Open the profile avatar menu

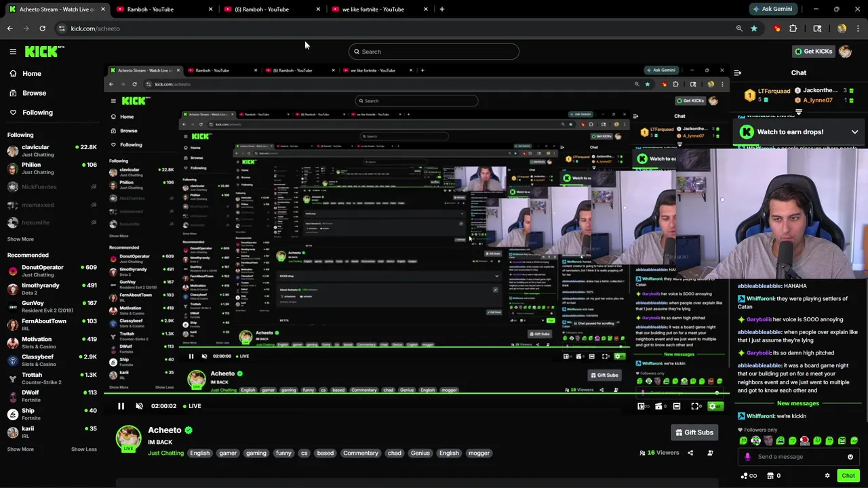pyautogui.click(x=845, y=52)
